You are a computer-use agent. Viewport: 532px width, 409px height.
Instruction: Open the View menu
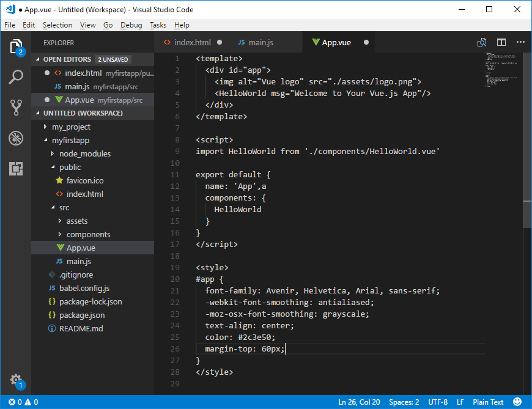coord(88,25)
